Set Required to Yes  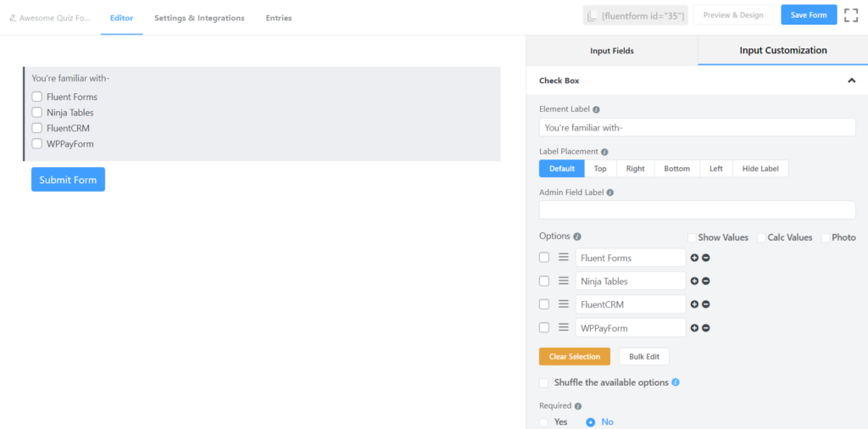(544, 422)
